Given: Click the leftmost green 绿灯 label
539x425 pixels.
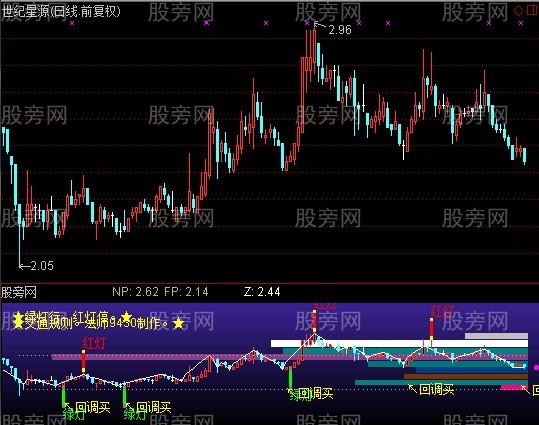Looking at the screenshot, I should tap(74, 415).
